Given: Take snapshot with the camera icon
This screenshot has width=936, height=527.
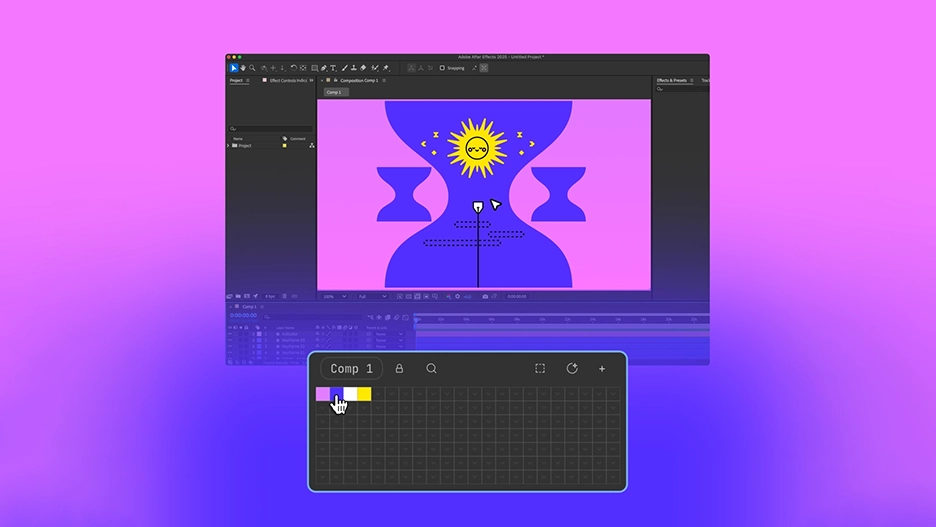Looking at the screenshot, I should 485,297.
